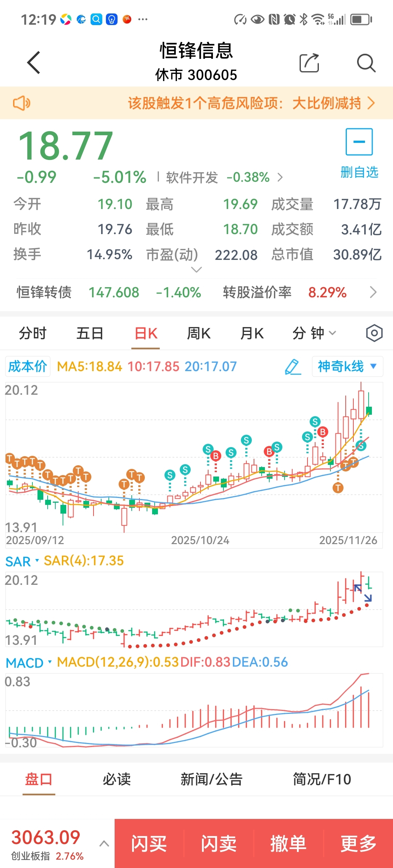Tap DEA:0.56 value
393x868 pixels.
(x=260, y=662)
